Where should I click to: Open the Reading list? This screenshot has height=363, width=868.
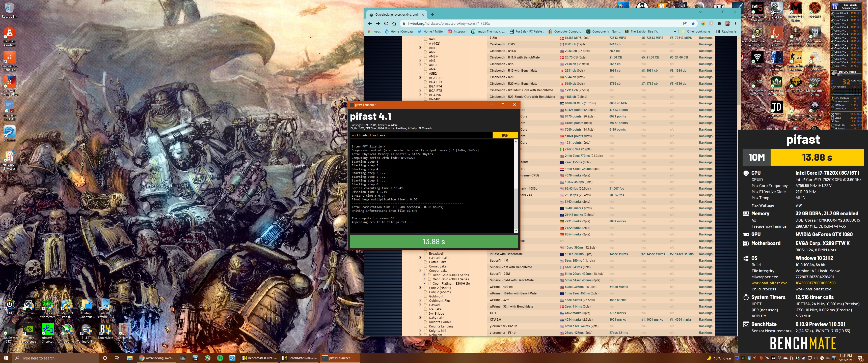(726, 32)
